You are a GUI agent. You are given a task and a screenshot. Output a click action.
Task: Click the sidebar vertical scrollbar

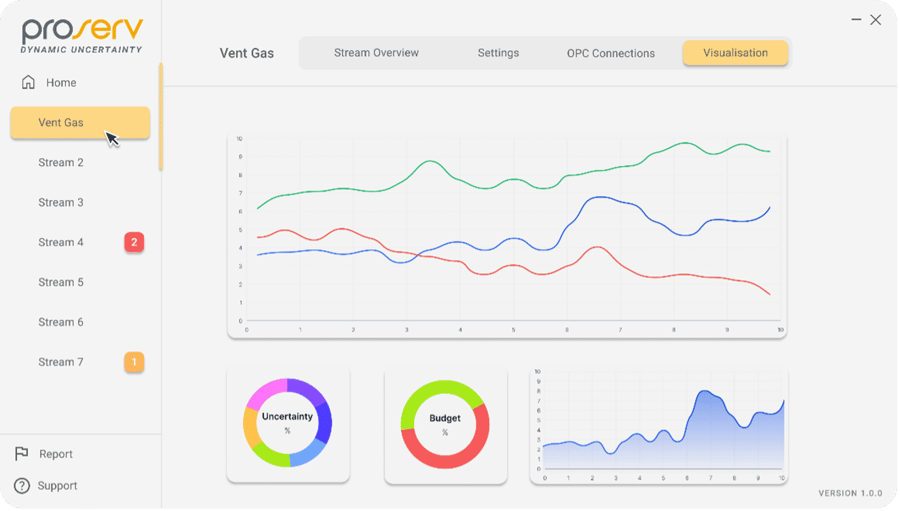[161, 117]
